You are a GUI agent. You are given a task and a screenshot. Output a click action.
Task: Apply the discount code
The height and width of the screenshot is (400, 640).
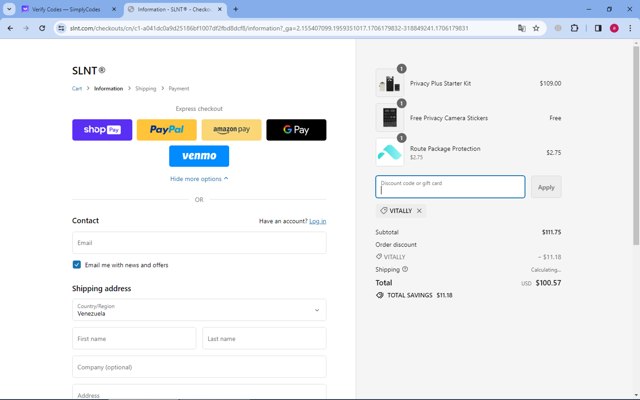(x=546, y=187)
